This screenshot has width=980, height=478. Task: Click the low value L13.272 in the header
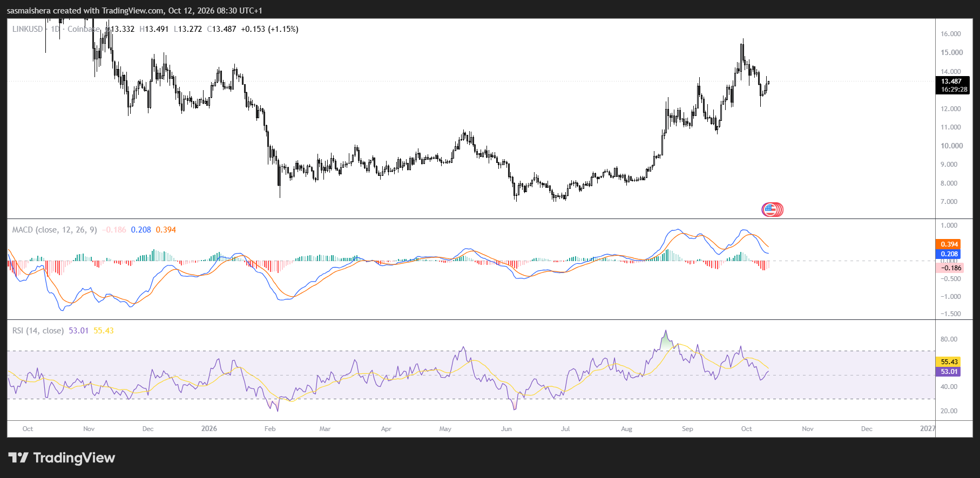(x=188, y=29)
